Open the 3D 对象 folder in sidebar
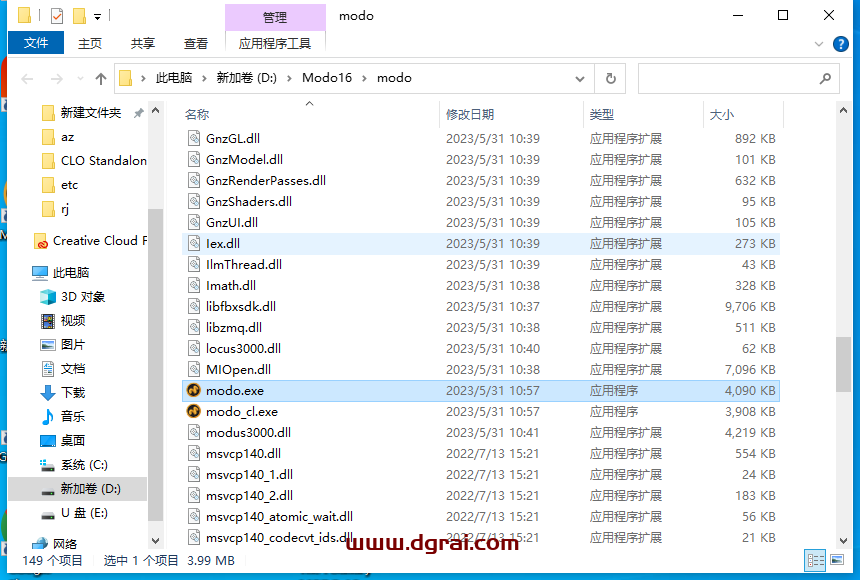This screenshot has height=580, width=860. point(73,297)
